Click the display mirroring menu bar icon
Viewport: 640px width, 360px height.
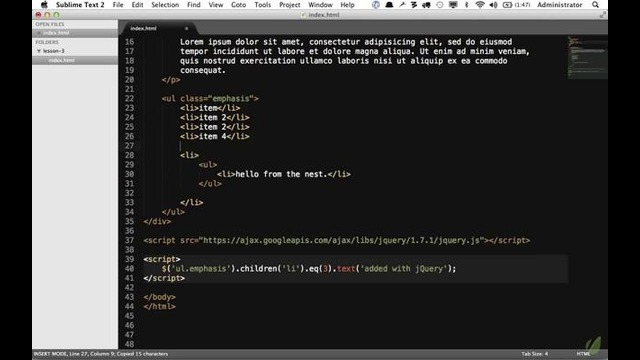453,5
